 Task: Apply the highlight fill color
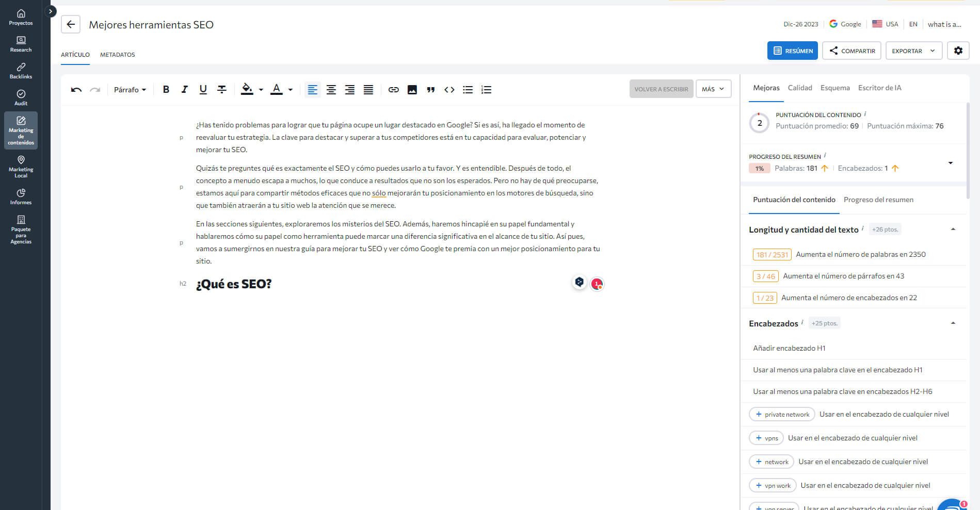pos(247,89)
